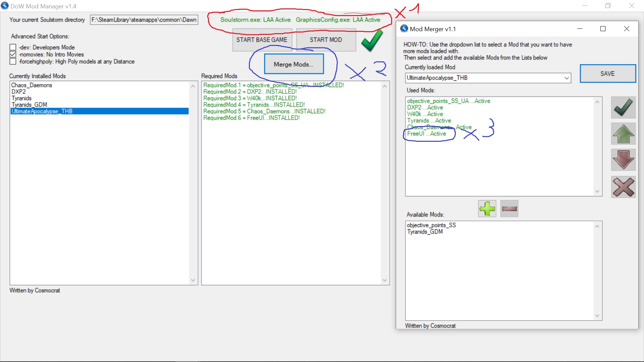644x362 pixels.
Task: Click the green plus icon to add mod
Action: coord(487,209)
